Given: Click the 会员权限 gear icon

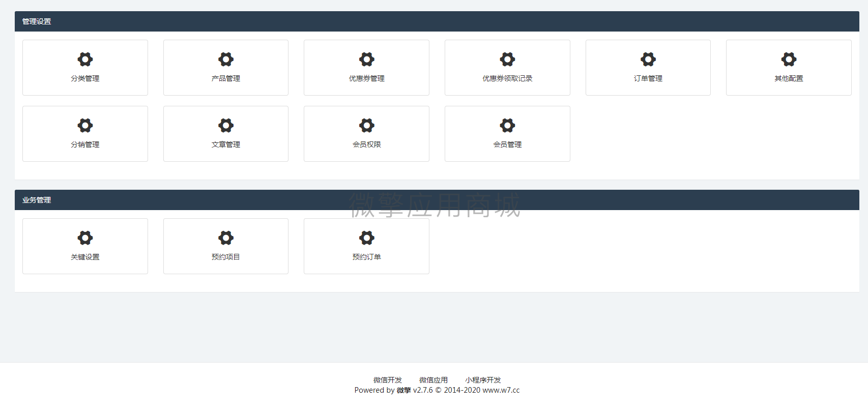Looking at the screenshot, I should pos(366,126).
